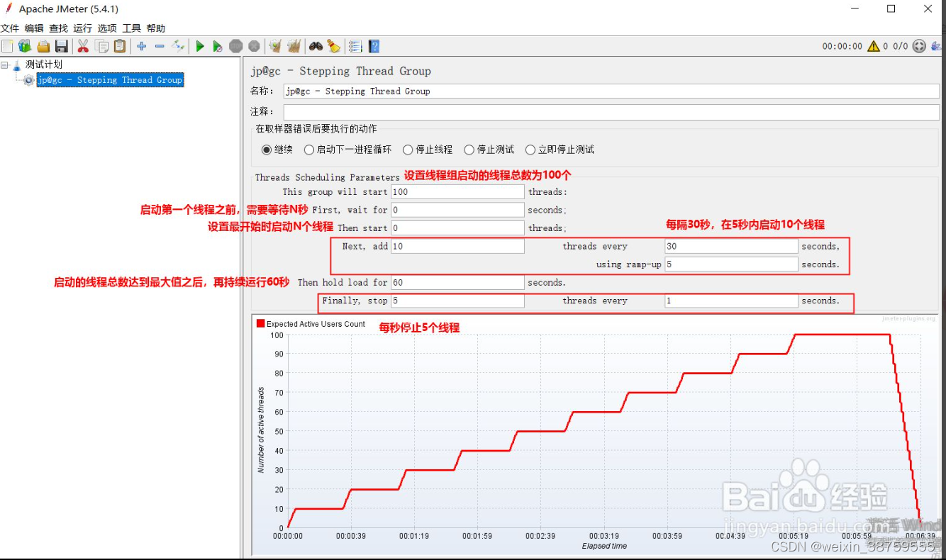Select jp@gc - Stepping Thread Group tree item

[x=110, y=80]
